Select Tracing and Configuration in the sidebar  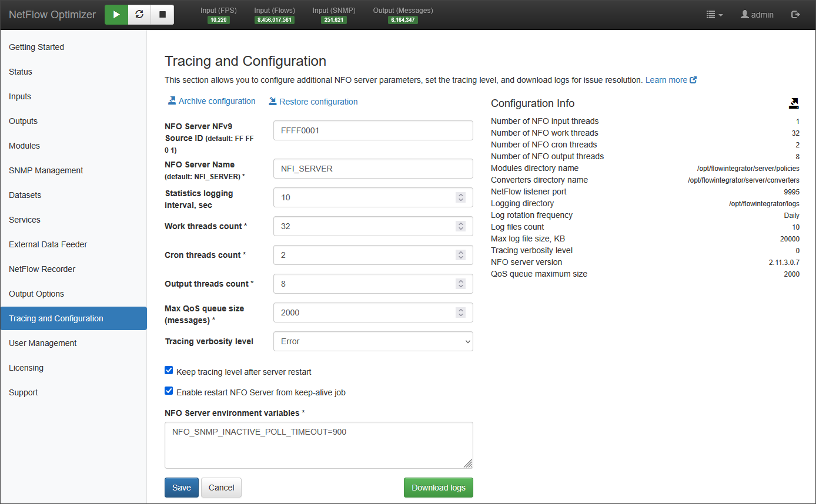coord(73,318)
